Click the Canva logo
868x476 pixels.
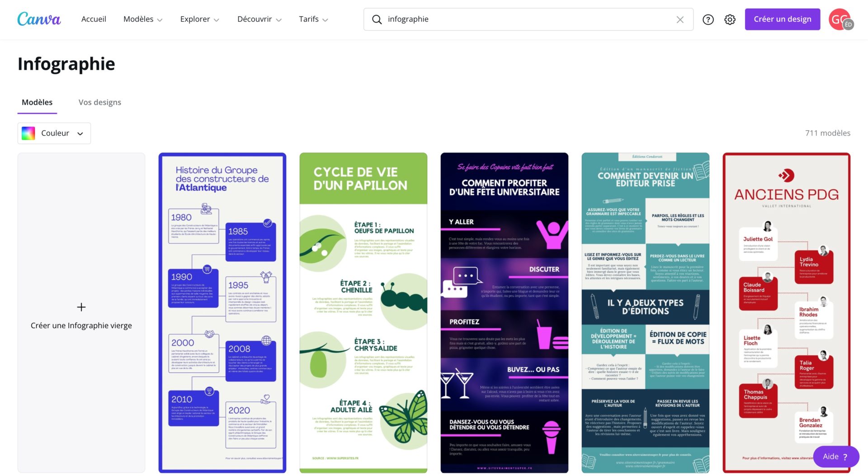[39, 19]
